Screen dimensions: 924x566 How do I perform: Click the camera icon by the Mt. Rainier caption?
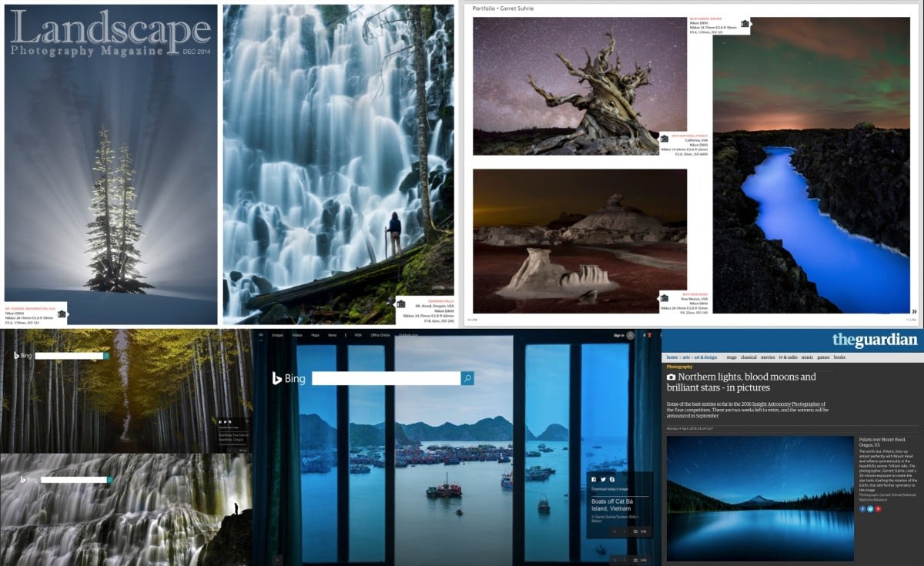(62, 313)
